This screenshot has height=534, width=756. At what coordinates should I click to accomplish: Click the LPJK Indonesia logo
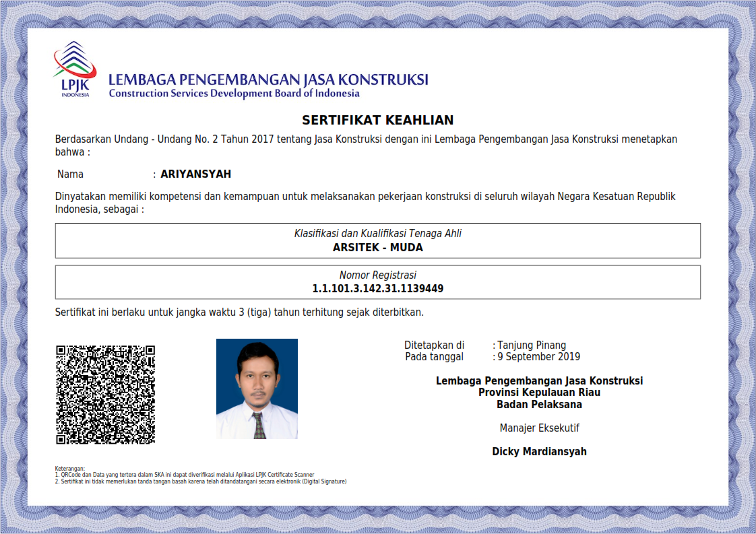click(75, 70)
